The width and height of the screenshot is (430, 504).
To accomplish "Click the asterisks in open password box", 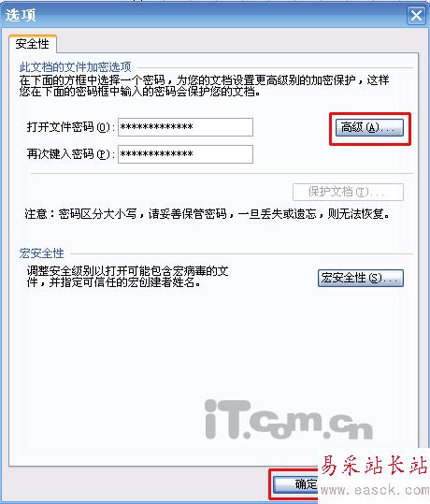I will [x=156, y=127].
